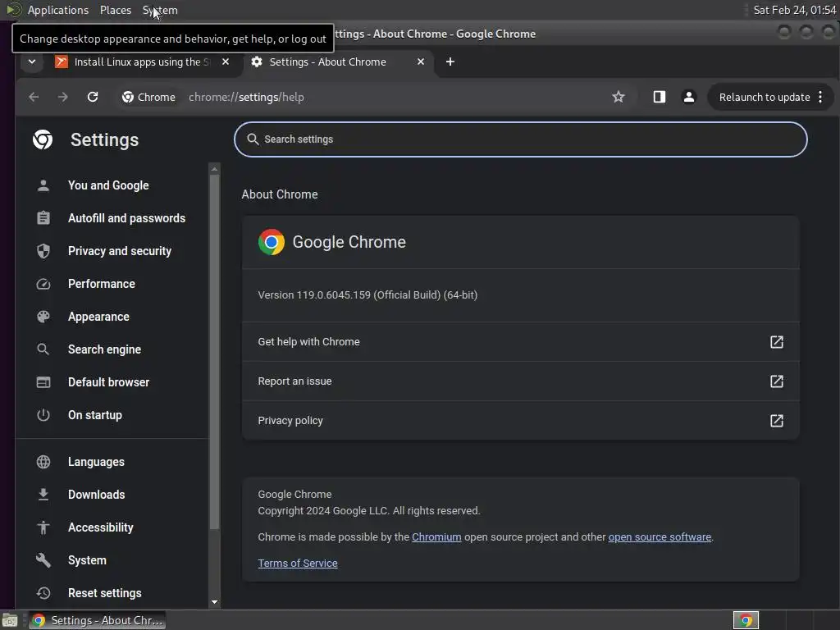Image resolution: width=840 pixels, height=630 pixels.
Task: Open Chrome three-dot menu
Action: (820, 97)
